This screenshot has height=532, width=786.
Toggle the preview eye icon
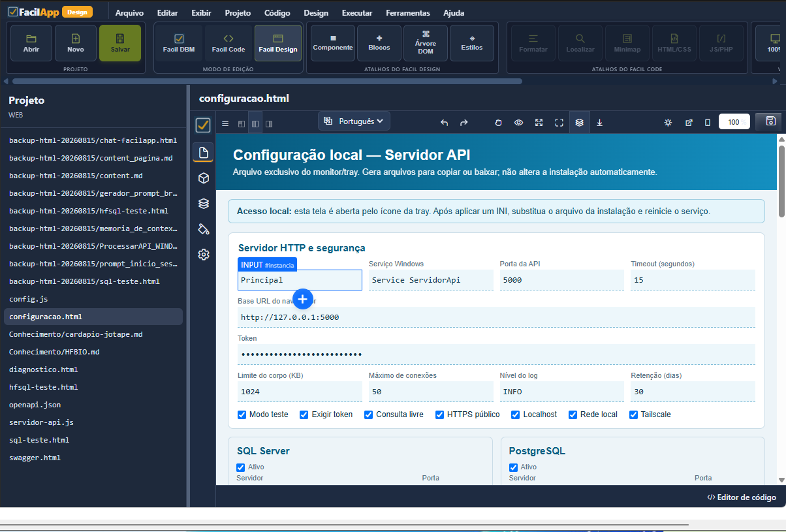tap(518, 122)
